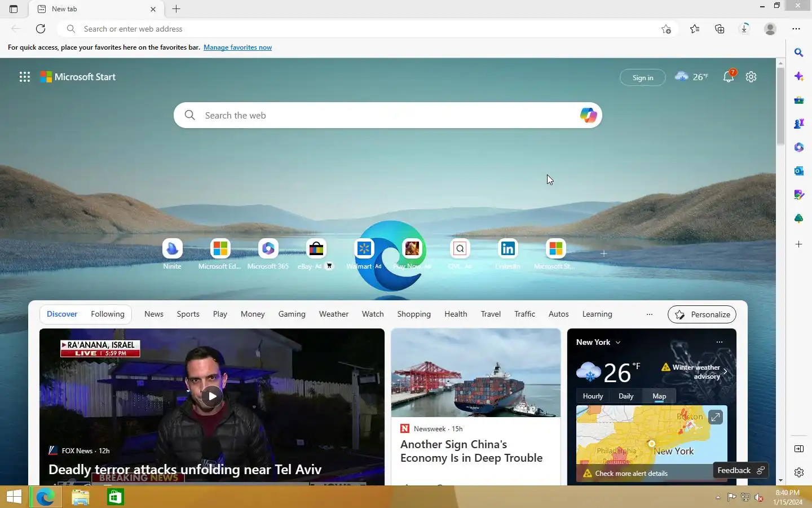Open the profile avatar icon
Image resolution: width=812 pixels, height=508 pixels.
[x=770, y=29]
